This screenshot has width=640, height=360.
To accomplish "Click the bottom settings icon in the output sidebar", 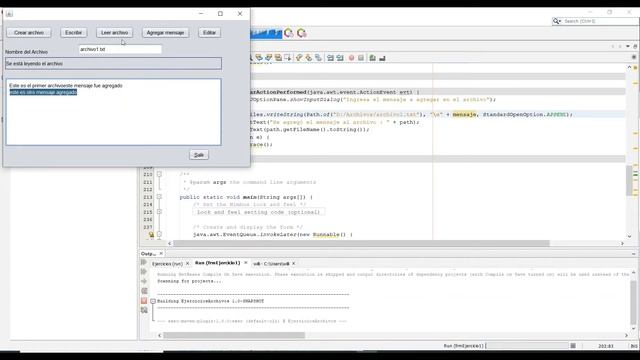I will click(144, 310).
